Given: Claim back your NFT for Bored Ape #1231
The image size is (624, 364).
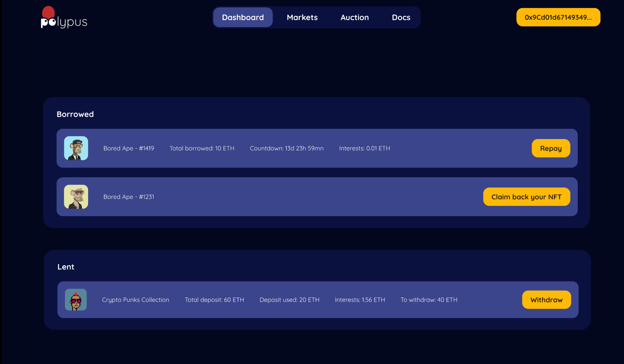Looking at the screenshot, I should point(527,197).
